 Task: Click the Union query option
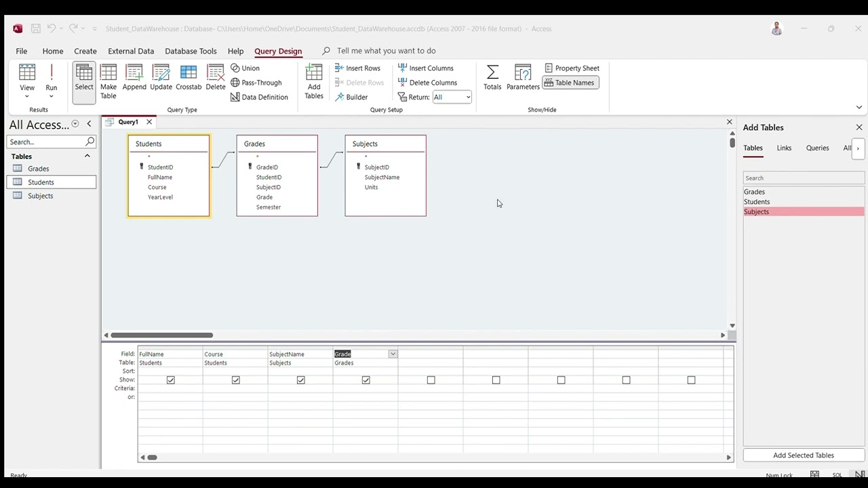(x=245, y=68)
